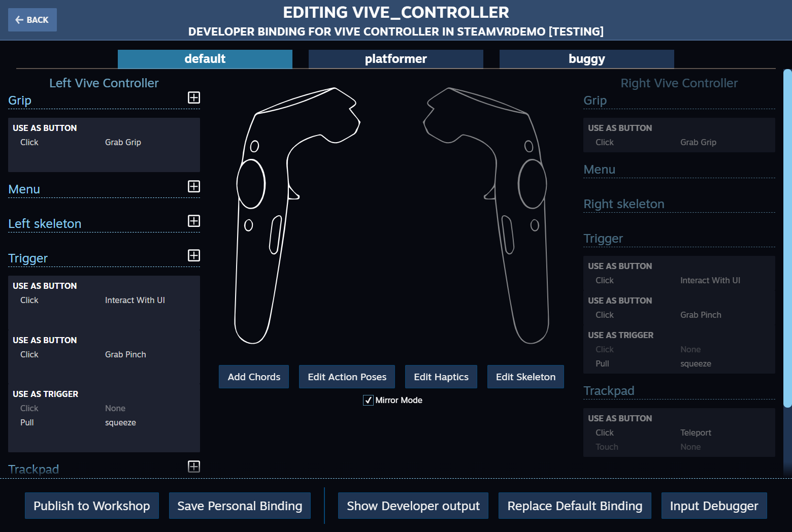Screen dimensions: 792x532
Task: Switch to the default action set tab
Action: click(x=205, y=59)
